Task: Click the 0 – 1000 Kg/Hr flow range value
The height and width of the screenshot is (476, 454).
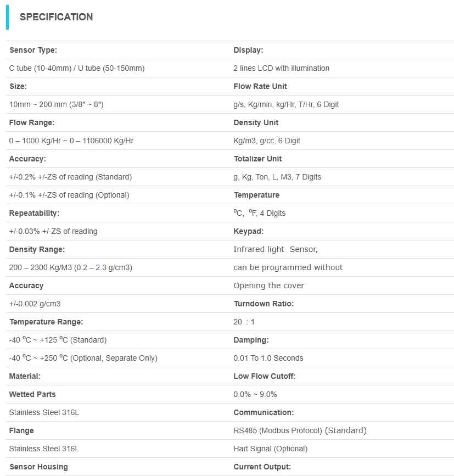Action: (71, 141)
